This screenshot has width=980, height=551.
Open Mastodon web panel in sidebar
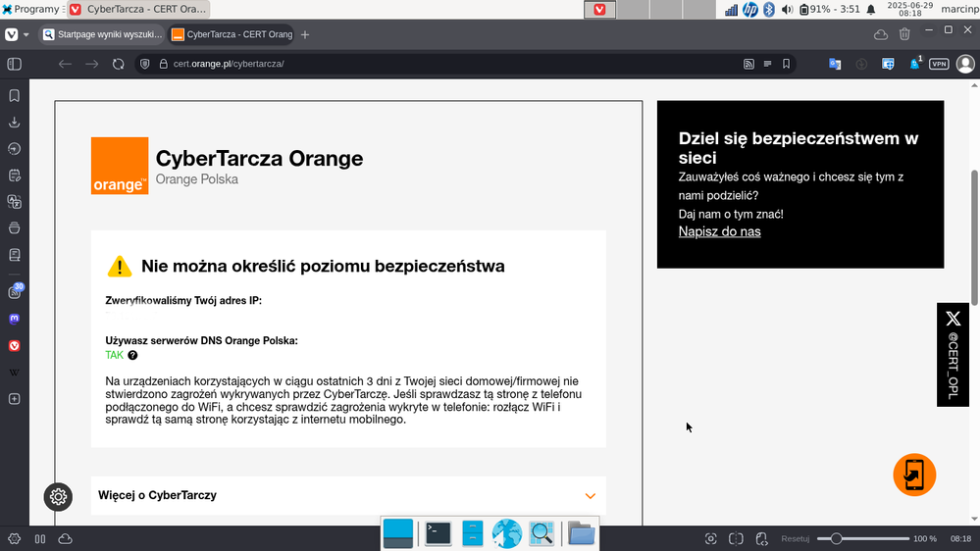coord(15,319)
